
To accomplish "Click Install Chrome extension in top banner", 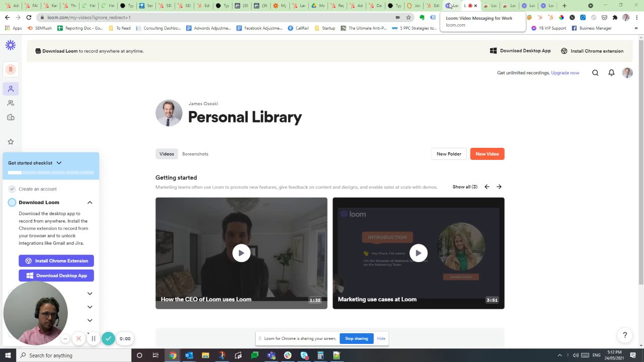I will click(592, 51).
